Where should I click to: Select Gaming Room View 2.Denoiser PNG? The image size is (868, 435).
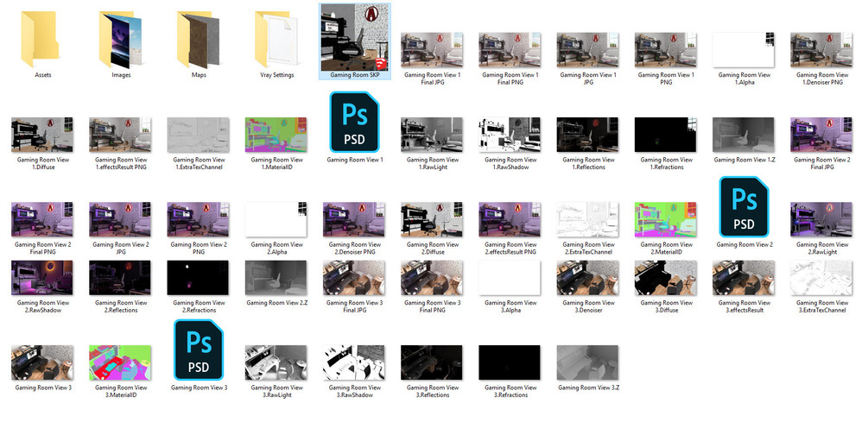[x=355, y=220]
